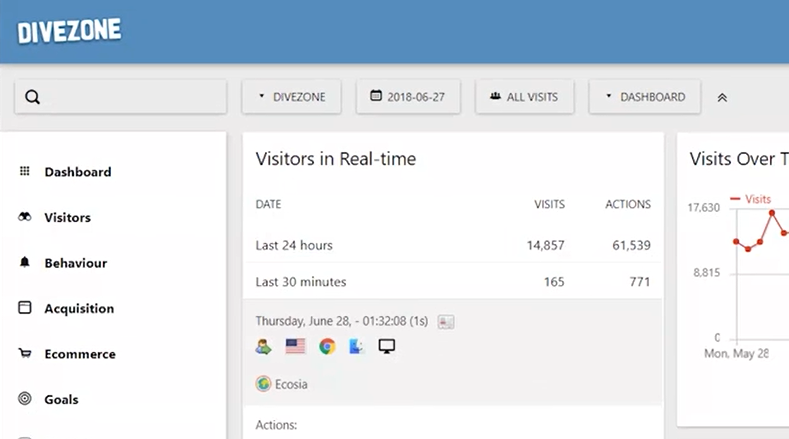Click the ACTIONS column header

tap(628, 204)
